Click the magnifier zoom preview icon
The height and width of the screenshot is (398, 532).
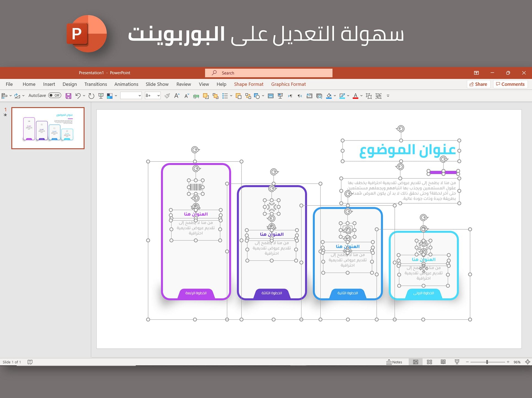coord(319,96)
